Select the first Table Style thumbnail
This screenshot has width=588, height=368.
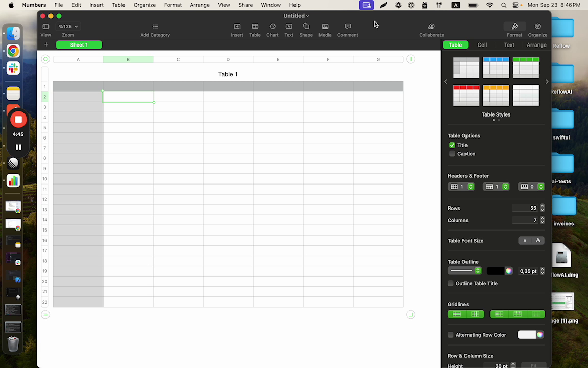466,67
